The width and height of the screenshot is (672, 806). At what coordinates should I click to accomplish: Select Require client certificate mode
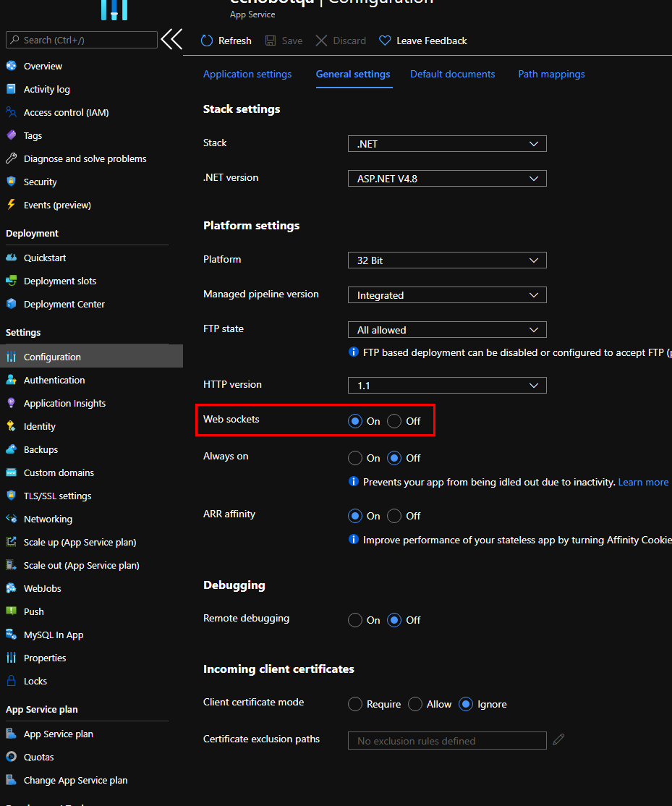coord(355,704)
